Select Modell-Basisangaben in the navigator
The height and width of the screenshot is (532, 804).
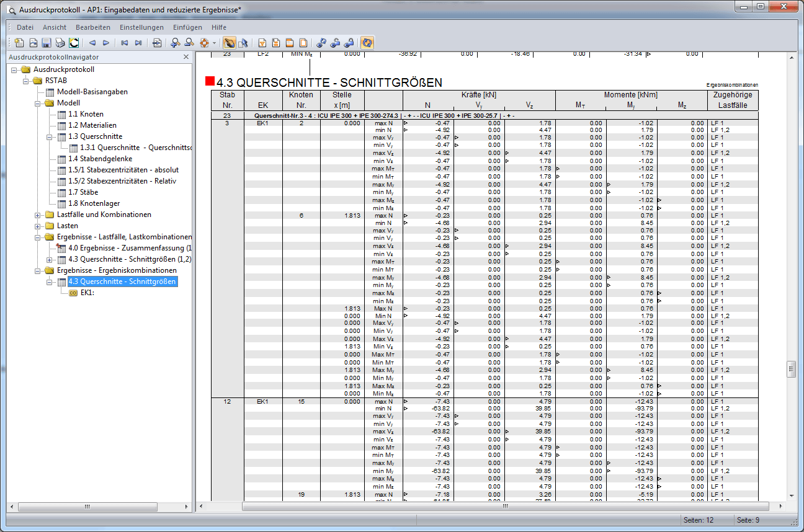[x=92, y=92]
